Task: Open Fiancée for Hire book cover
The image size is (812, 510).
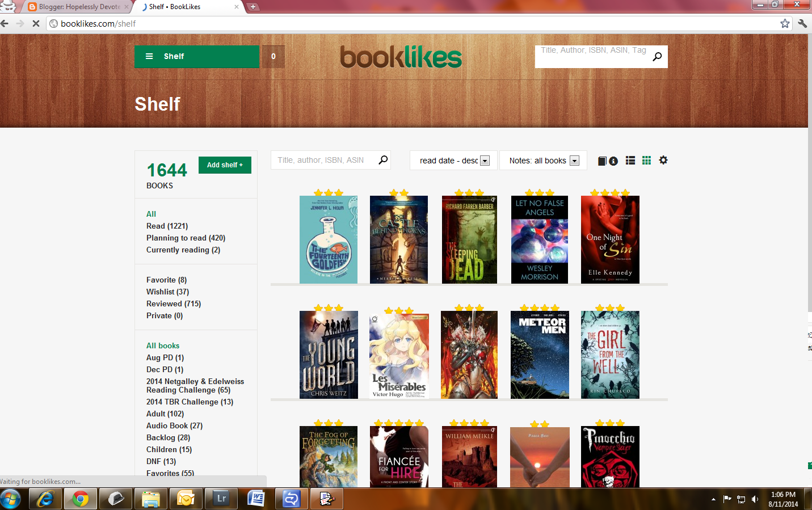Action: 399,457
